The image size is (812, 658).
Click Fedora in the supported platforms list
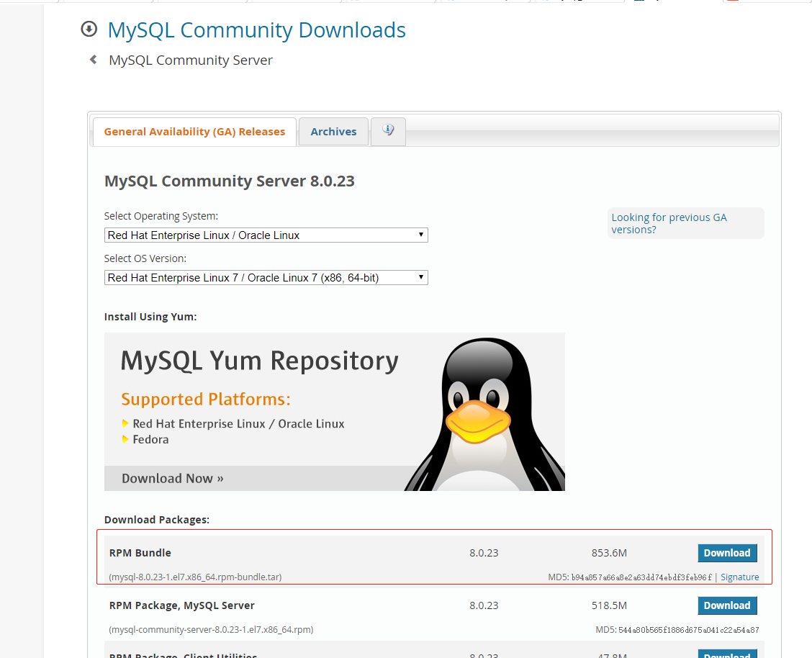coord(150,439)
